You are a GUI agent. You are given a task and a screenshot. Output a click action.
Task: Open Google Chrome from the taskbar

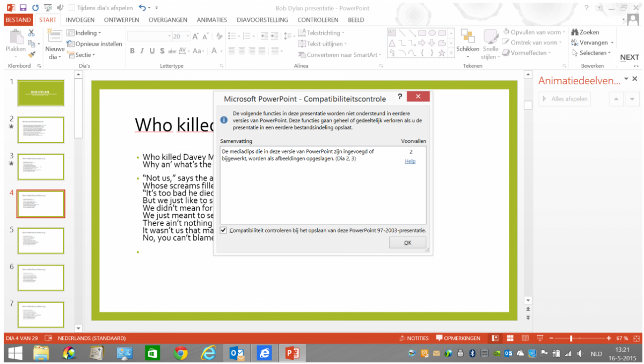[181, 353]
